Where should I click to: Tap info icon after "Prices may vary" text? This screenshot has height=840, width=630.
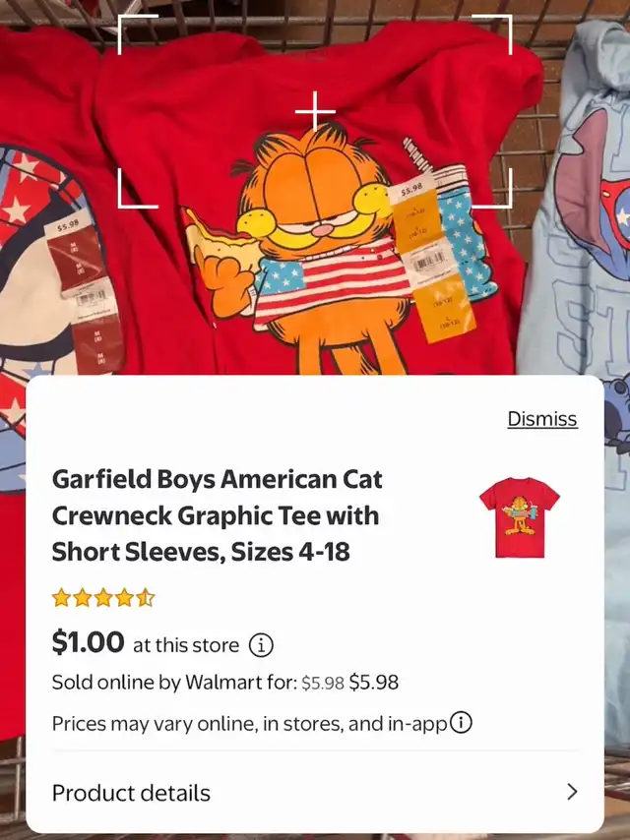pos(460,723)
